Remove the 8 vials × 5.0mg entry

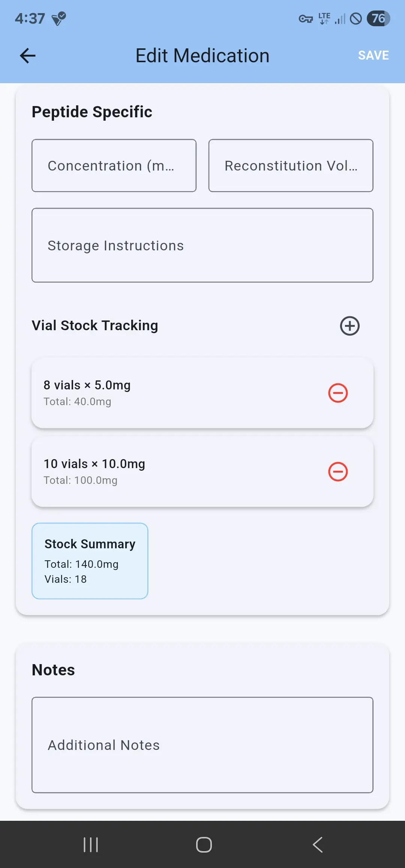coord(338,393)
